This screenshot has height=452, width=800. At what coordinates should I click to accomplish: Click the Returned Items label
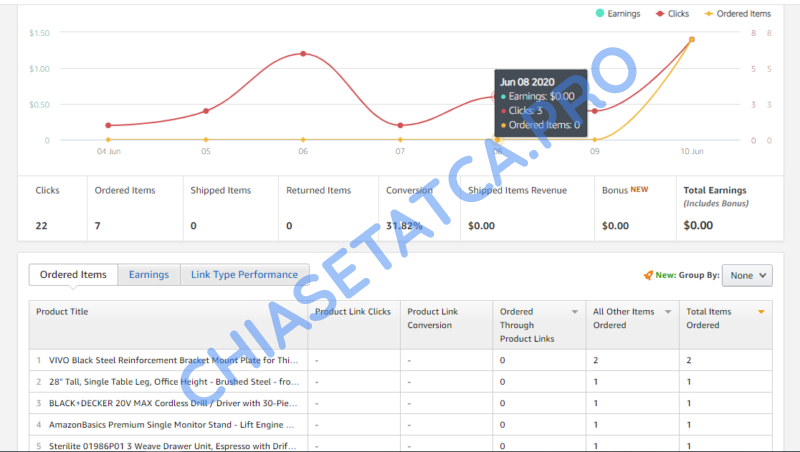(x=318, y=190)
